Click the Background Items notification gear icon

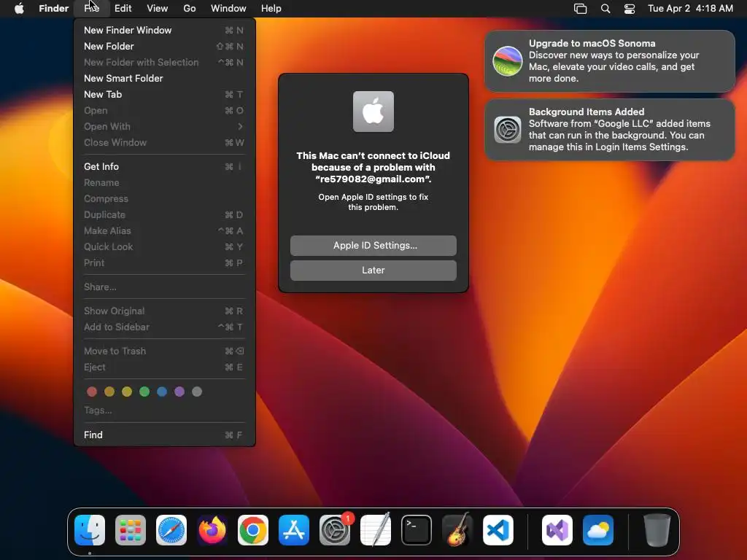click(x=508, y=130)
